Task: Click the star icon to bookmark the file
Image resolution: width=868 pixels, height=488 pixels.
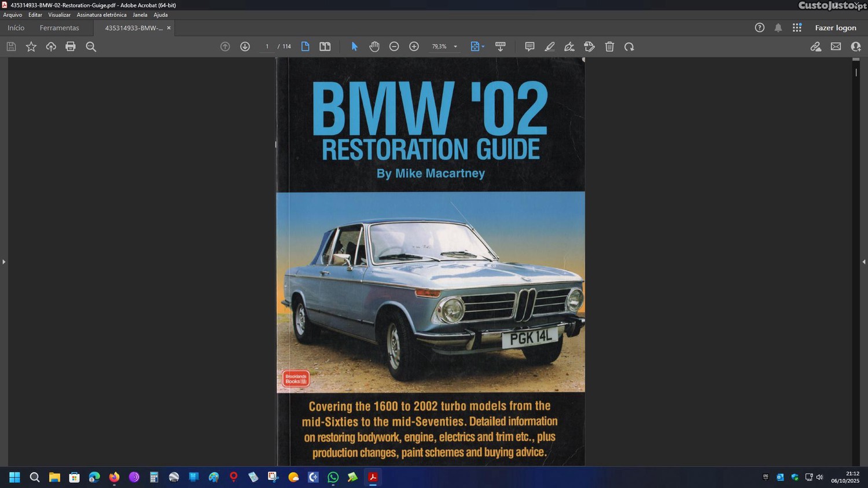Action: pos(31,47)
